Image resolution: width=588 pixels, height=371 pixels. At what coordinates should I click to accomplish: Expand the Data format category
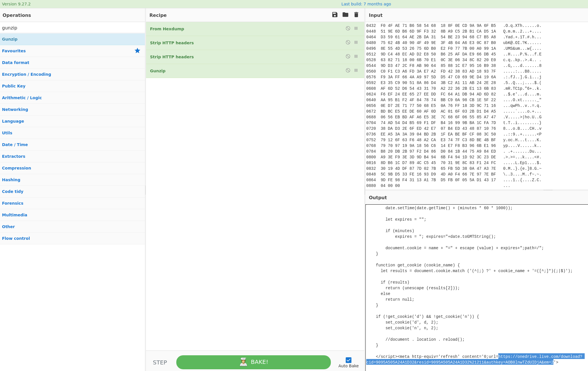pos(72,63)
